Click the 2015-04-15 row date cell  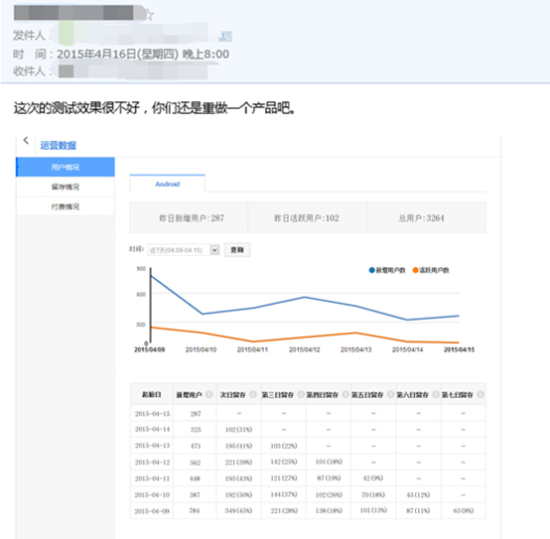coord(152,414)
